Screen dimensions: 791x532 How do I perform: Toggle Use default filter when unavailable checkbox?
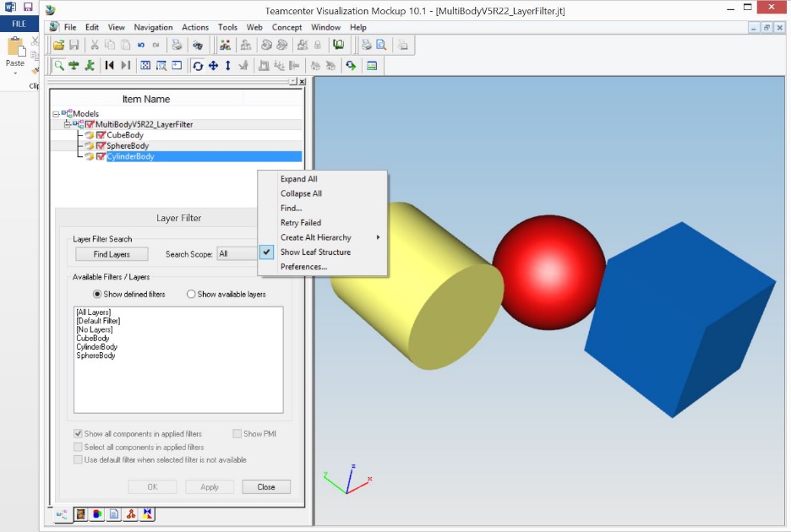click(78, 460)
